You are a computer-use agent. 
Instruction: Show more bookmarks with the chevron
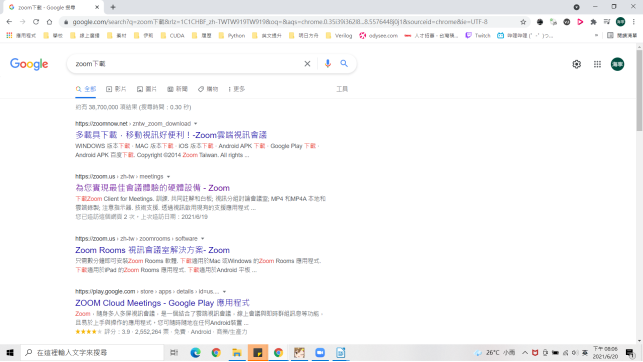(x=596, y=36)
